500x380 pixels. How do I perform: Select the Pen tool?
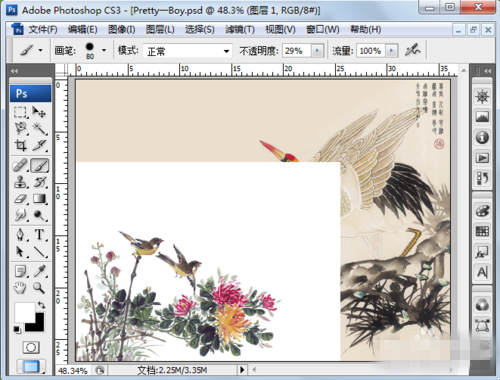click(21, 235)
